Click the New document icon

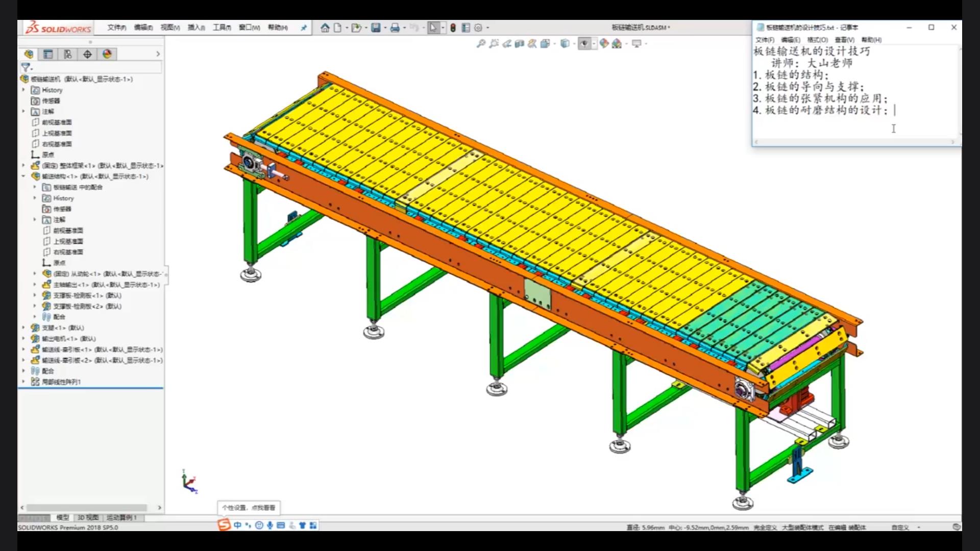click(337, 28)
